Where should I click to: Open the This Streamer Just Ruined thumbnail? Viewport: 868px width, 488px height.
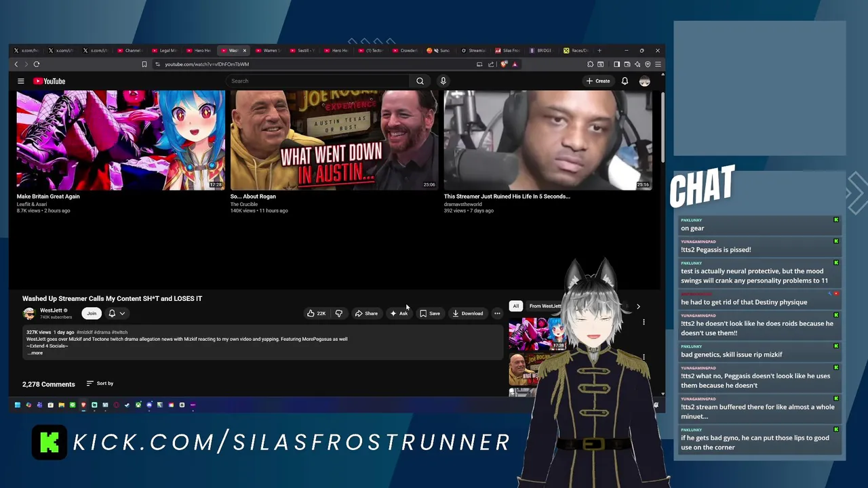(x=548, y=140)
